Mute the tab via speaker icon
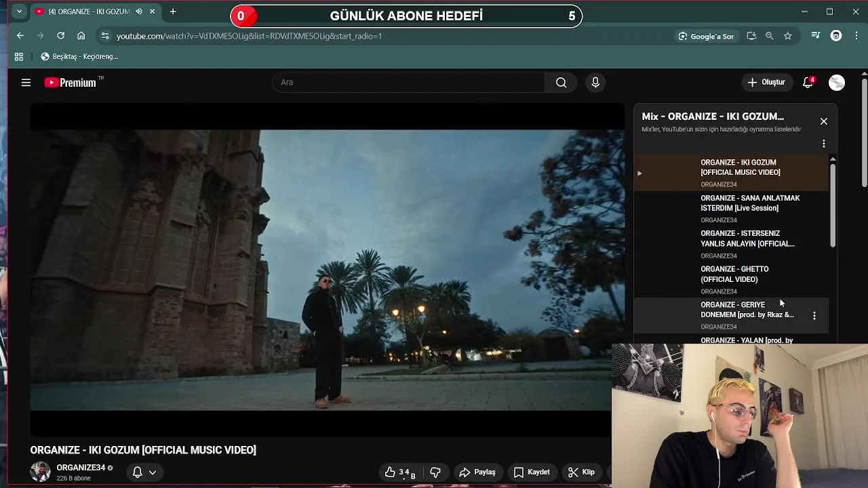 pos(139,12)
